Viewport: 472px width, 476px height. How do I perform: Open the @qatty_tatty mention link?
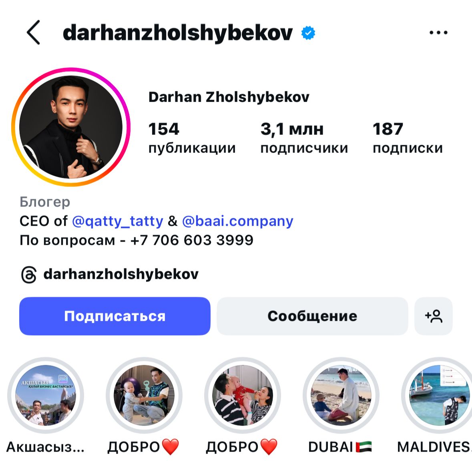click(x=118, y=221)
